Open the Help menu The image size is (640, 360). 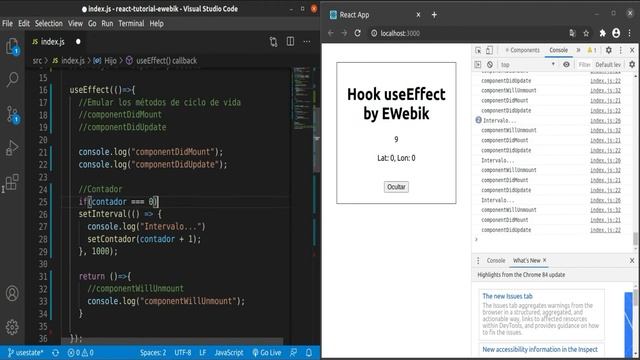(156, 24)
